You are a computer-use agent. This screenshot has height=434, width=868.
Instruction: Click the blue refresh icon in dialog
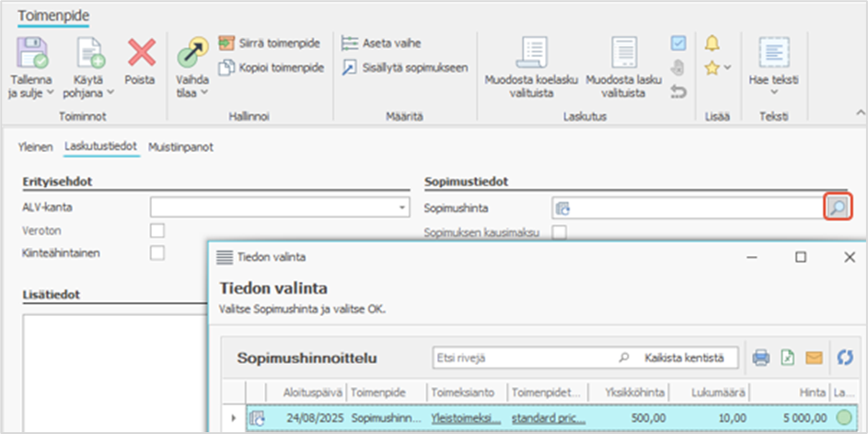tap(843, 358)
